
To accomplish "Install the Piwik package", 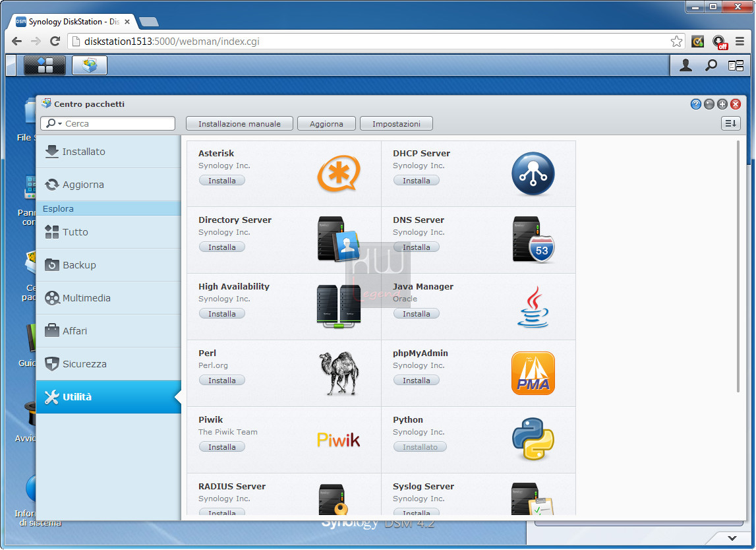I will click(x=221, y=446).
